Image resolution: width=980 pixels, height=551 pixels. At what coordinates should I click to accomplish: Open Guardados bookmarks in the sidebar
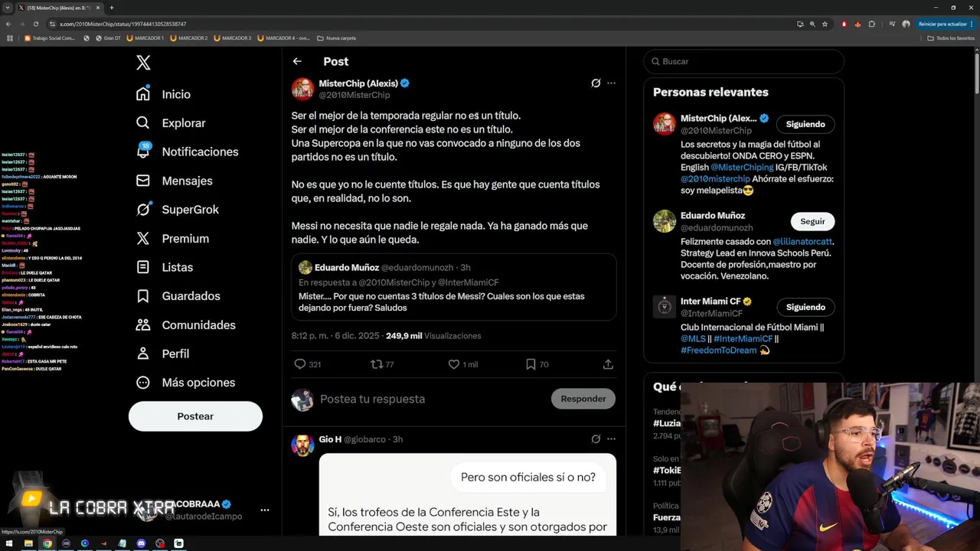point(178,296)
